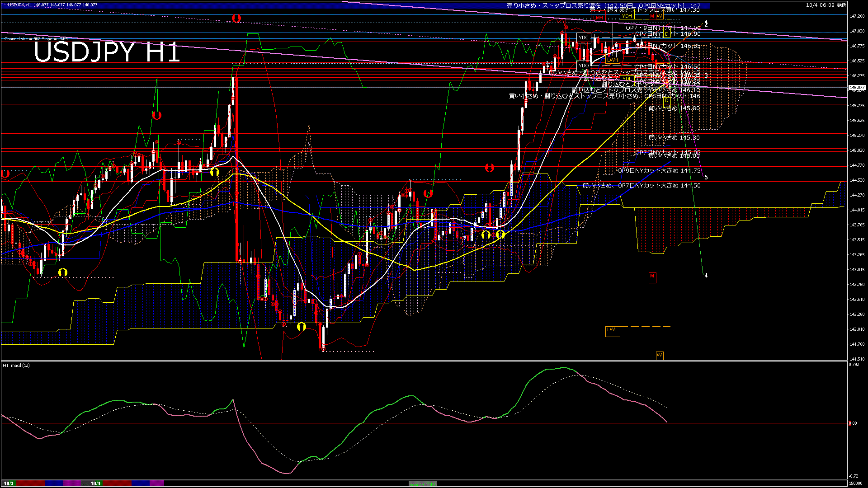This screenshot has width=868, height=488.
Task: Click the MACD zero level 0.00 label
Action: tap(853, 423)
